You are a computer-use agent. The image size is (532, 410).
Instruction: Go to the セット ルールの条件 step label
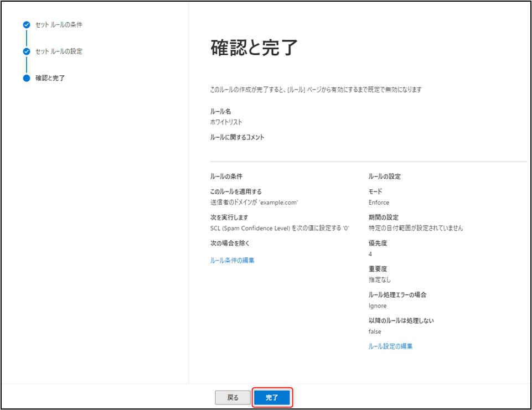pos(59,25)
